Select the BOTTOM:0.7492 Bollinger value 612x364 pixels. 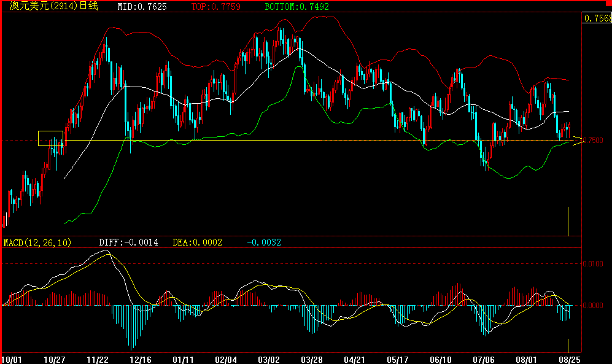point(296,7)
